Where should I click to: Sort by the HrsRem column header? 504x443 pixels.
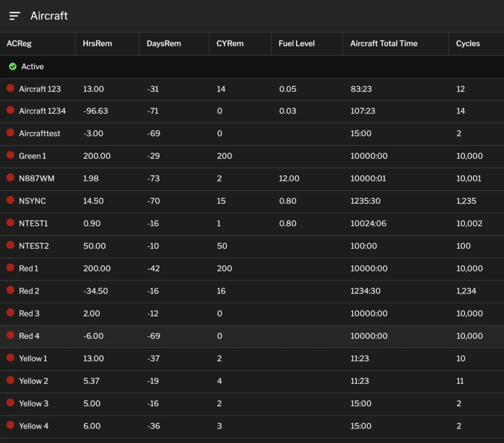click(x=97, y=43)
